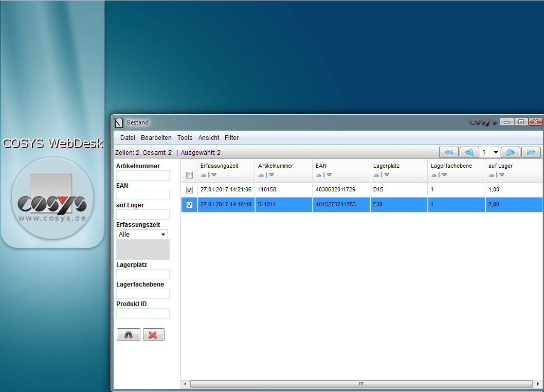Viewport: 544px width, 392px height.
Task: Select cell with EAN 4030632011729
Action: click(341, 190)
